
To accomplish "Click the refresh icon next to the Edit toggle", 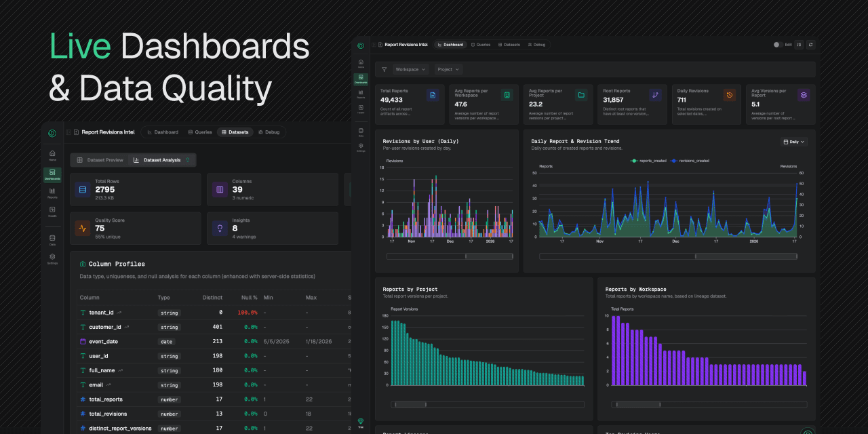I will (810, 45).
